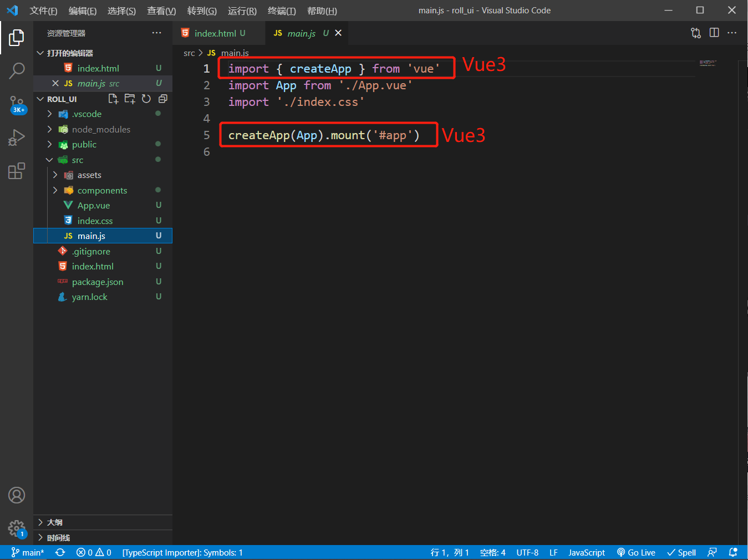Viewport: 748px width, 560px height.
Task: Open editor more actions ellipsis
Action: (732, 33)
